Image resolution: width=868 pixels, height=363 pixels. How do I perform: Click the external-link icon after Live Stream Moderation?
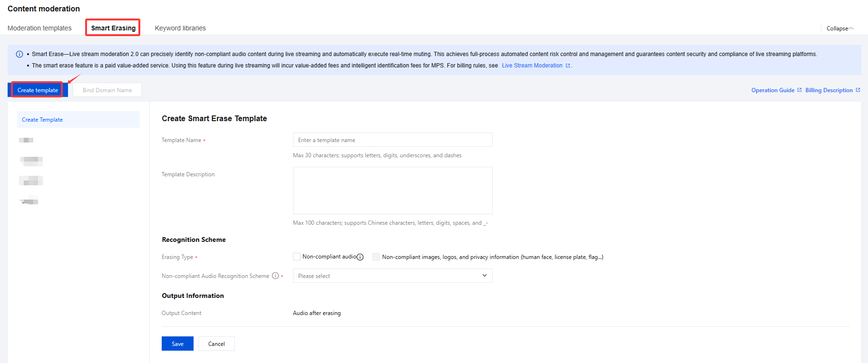pyautogui.click(x=567, y=66)
